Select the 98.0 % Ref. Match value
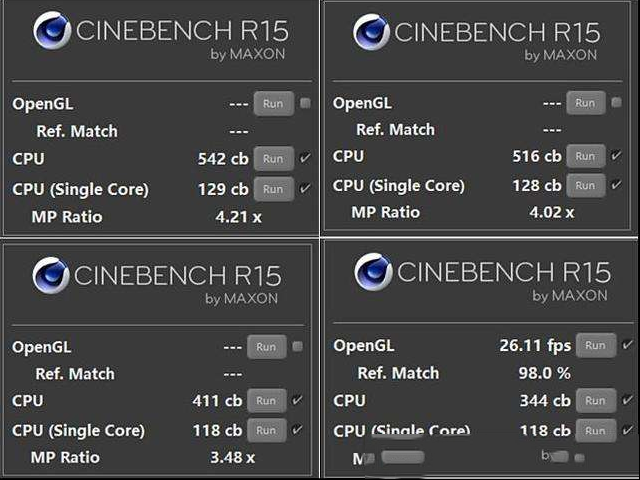 [x=544, y=373]
